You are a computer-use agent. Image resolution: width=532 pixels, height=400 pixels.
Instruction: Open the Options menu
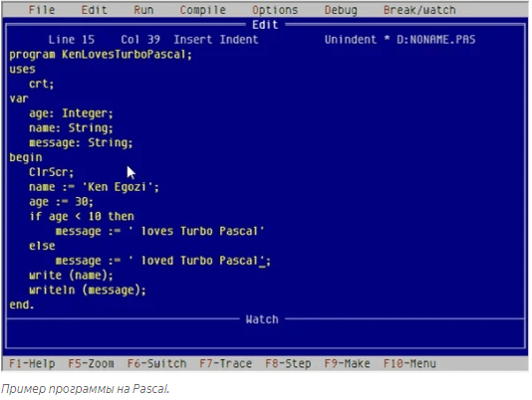click(x=275, y=10)
